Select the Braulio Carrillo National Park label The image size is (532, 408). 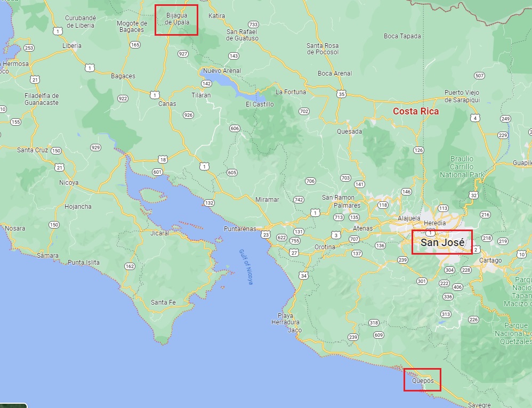tap(462, 167)
